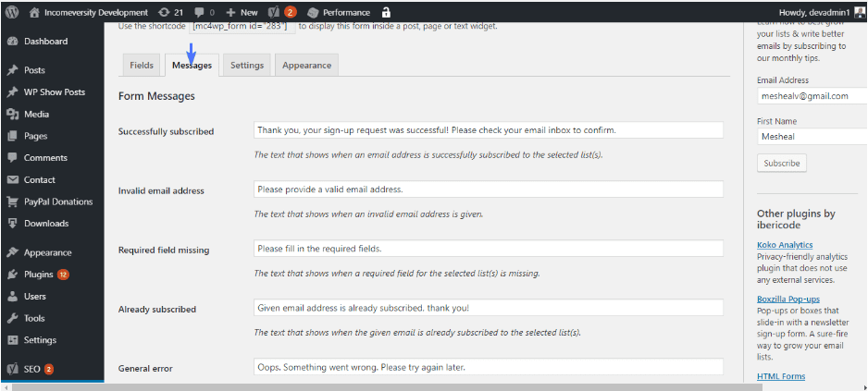Open the comments bubble icon in admin bar
The image size is (868, 391).
pyautogui.click(x=199, y=12)
